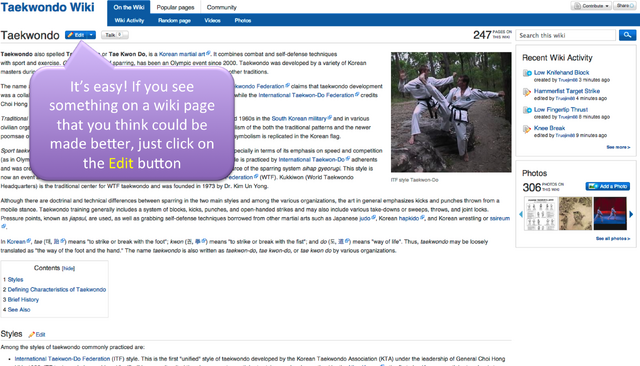Follow the ssireum link

click(x=500, y=218)
